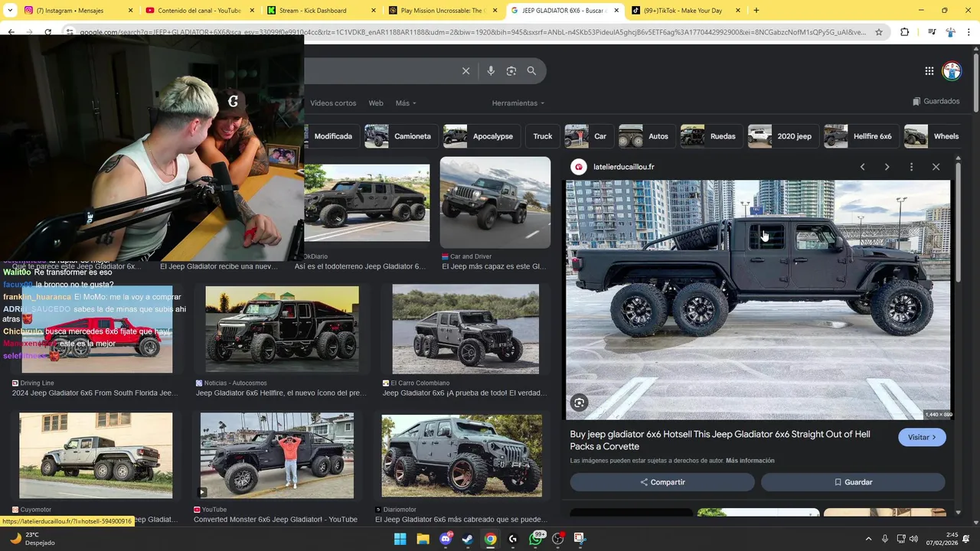This screenshot has height=551, width=980.
Task: Open the Más información link
Action: pos(750,461)
